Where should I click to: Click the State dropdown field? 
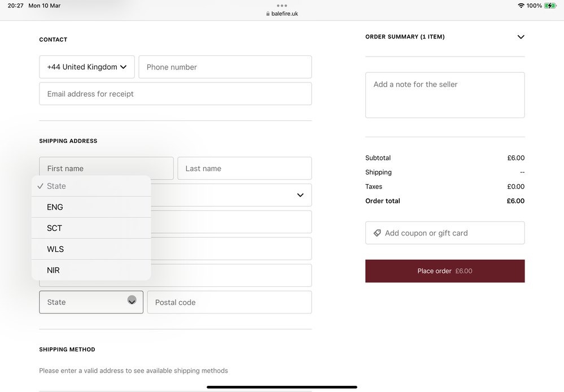click(x=91, y=302)
